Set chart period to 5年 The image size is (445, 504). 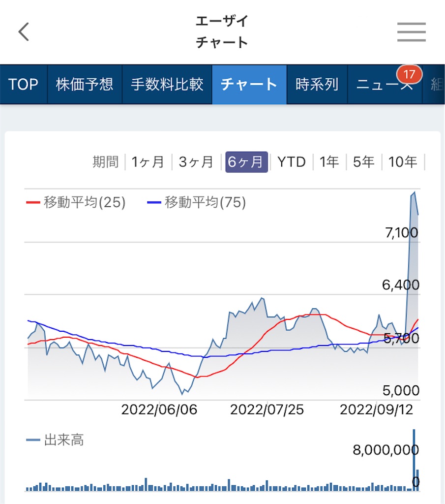tap(364, 162)
